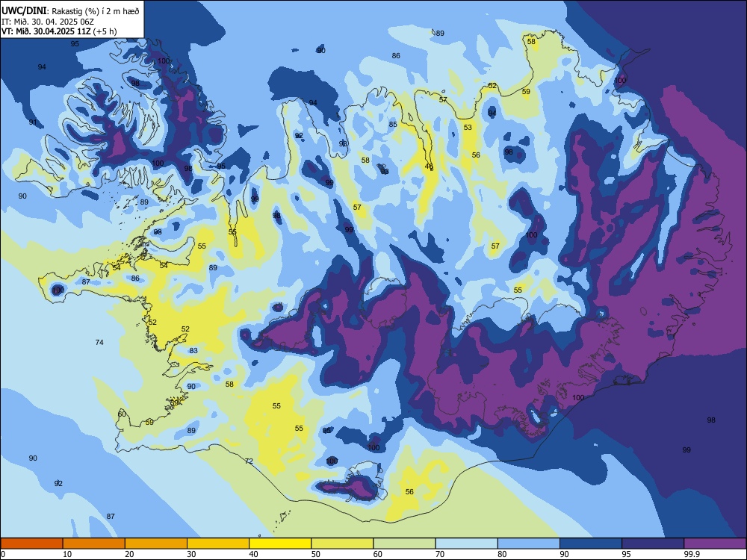Click the '72' humidity value near south coast
Viewport: 747px width, 560px height.
tap(249, 461)
